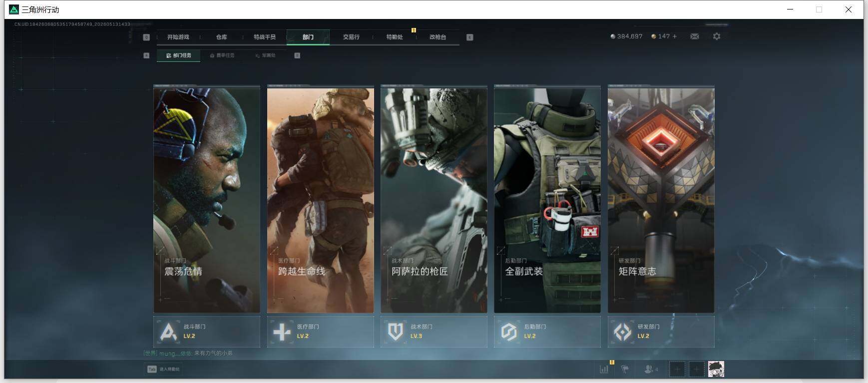This screenshot has width=868, height=383.
Task: Open the player avatar portrait
Action: click(x=716, y=369)
